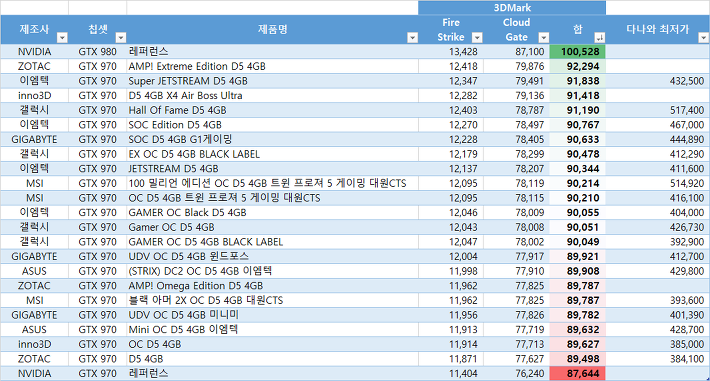Click the AMP! Omega Edition D5 4GB cell
This screenshot has width=710, height=381.
pos(273,286)
